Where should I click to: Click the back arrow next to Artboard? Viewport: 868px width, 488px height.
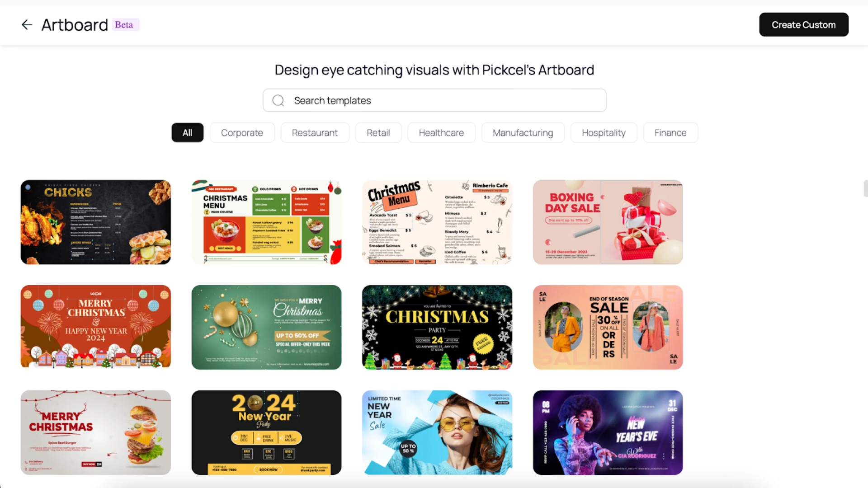[27, 24]
